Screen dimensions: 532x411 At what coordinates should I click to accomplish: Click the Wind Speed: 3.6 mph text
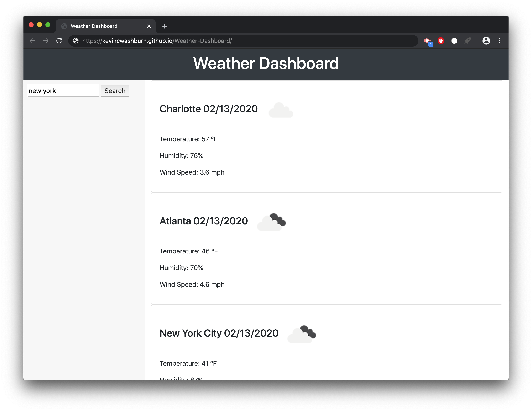192,172
